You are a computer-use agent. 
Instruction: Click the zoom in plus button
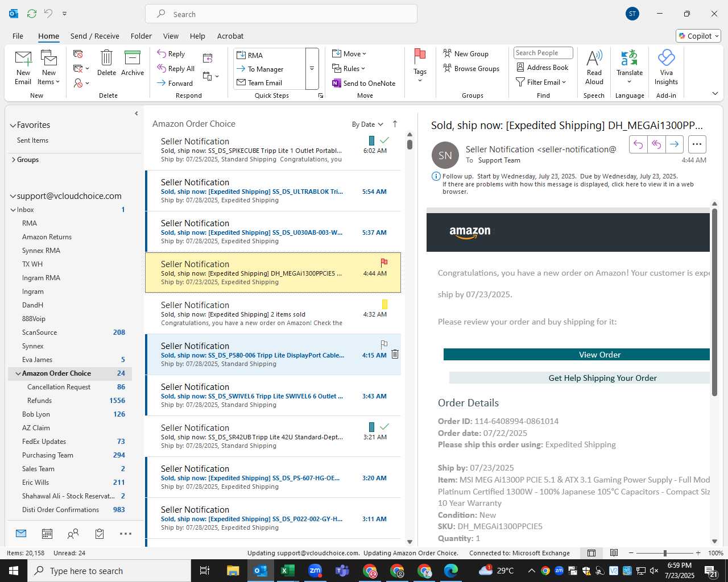698,553
